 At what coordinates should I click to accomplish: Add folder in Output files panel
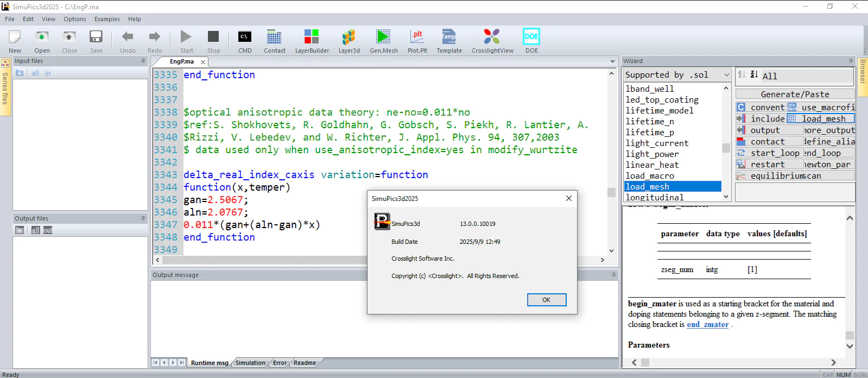pos(20,230)
